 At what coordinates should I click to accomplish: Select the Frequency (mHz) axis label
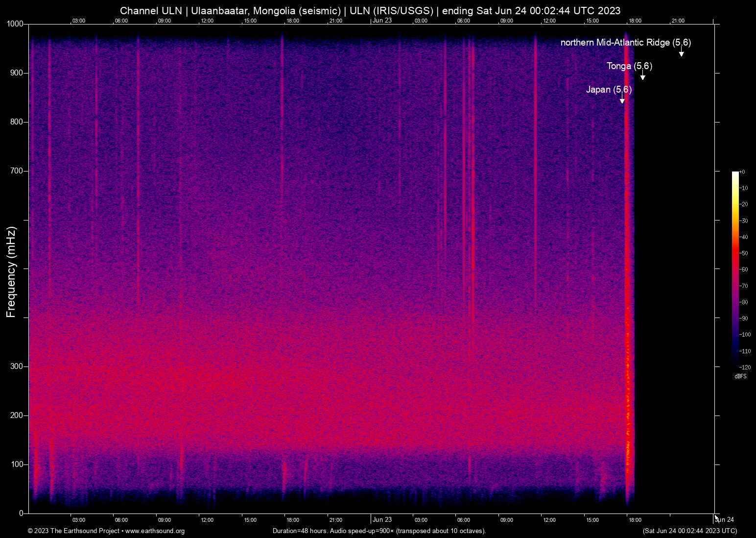point(11,270)
